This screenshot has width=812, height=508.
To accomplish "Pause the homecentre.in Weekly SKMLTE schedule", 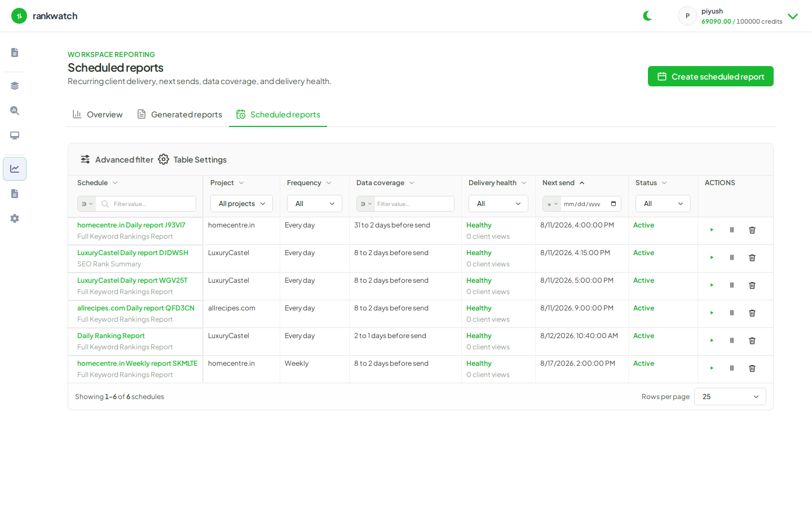I will (x=732, y=369).
